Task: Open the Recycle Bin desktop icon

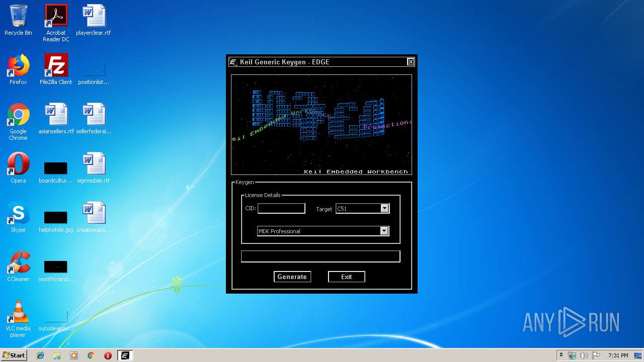Action: (x=18, y=21)
